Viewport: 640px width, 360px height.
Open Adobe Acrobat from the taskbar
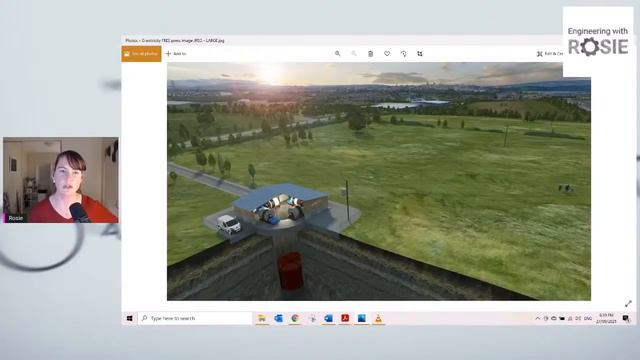pyautogui.click(x=345, y=318)
